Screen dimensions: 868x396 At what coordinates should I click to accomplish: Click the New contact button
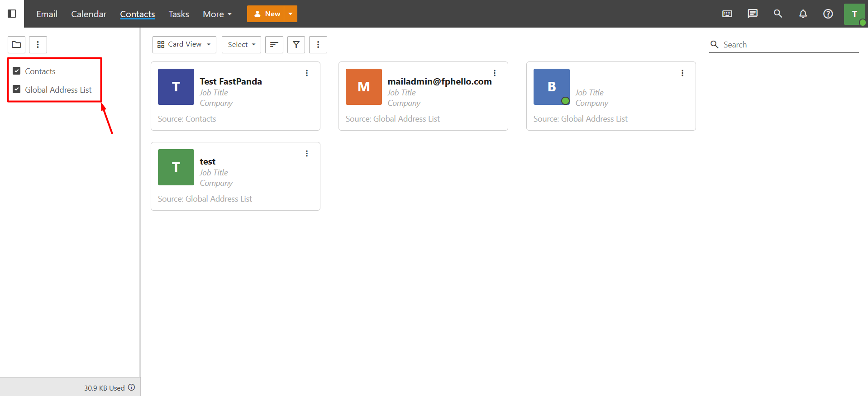pos(266,14)
